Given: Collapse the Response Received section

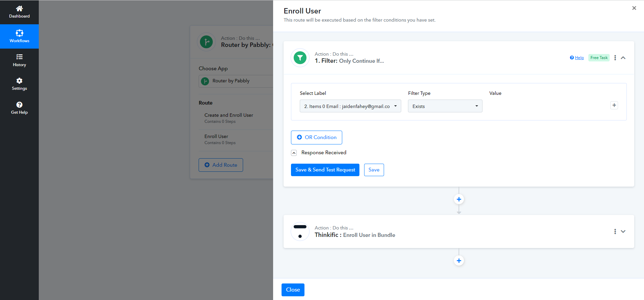Looking at the screenshot, I should [x=294, y=153].
